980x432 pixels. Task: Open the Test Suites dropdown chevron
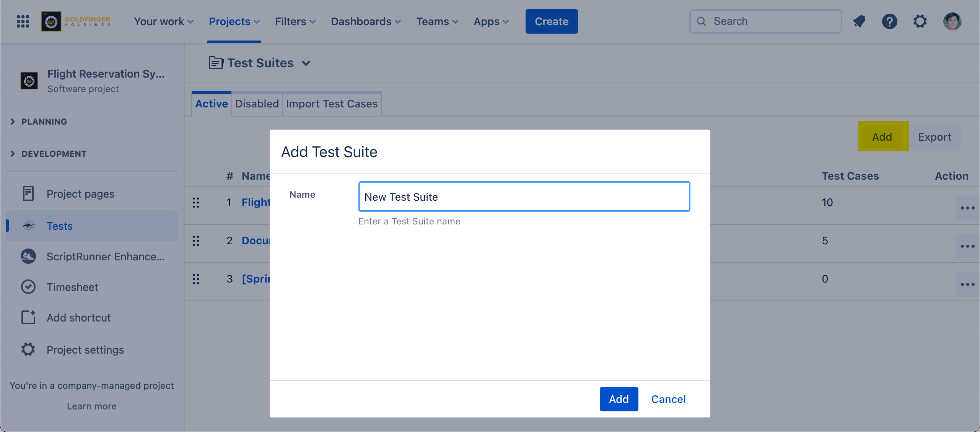306,63
